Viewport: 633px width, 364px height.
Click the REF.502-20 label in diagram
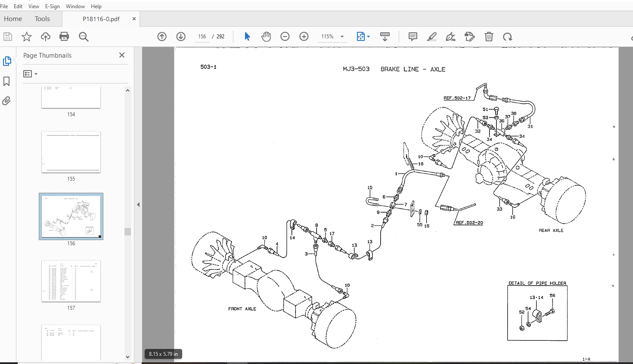469,222
